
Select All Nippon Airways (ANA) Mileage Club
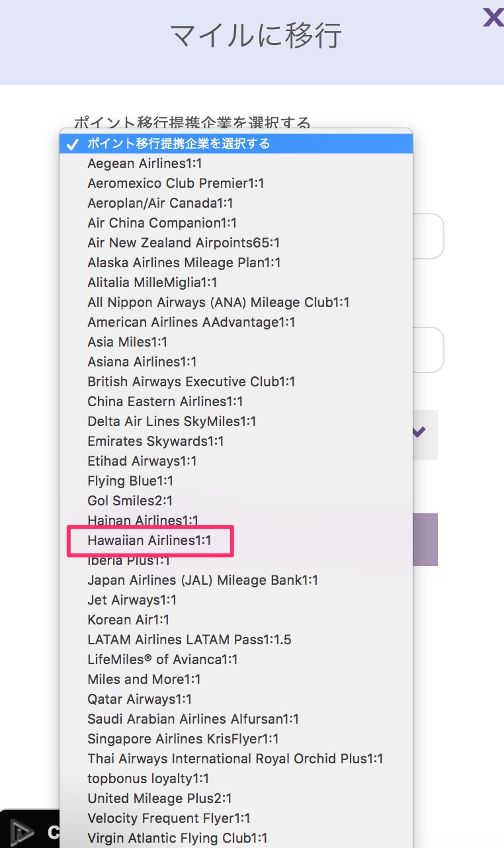tap(218, 302)
